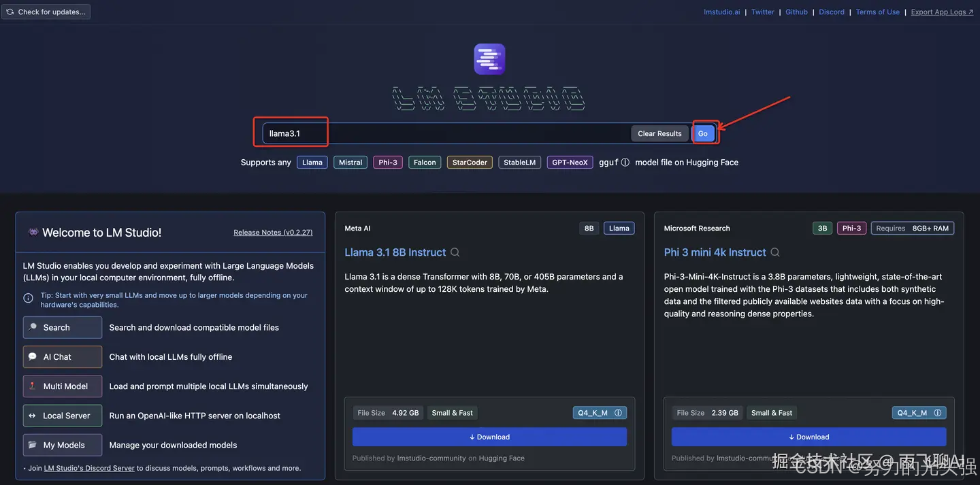This screenshot has width=980, height=485.
Task: Click the Go search button
Action: pos(703,133)
